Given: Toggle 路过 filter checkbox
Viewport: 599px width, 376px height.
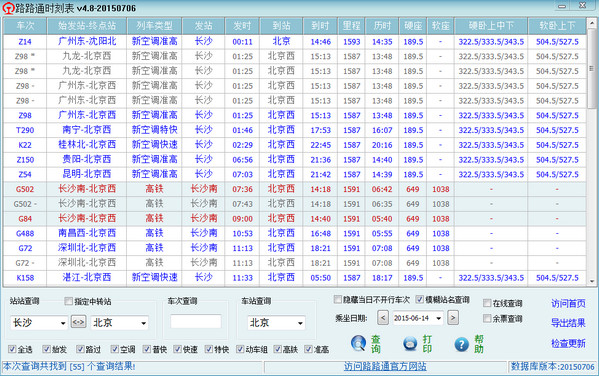Looking at the screenshot, I should pyautogui.click(x=80, y=349).
